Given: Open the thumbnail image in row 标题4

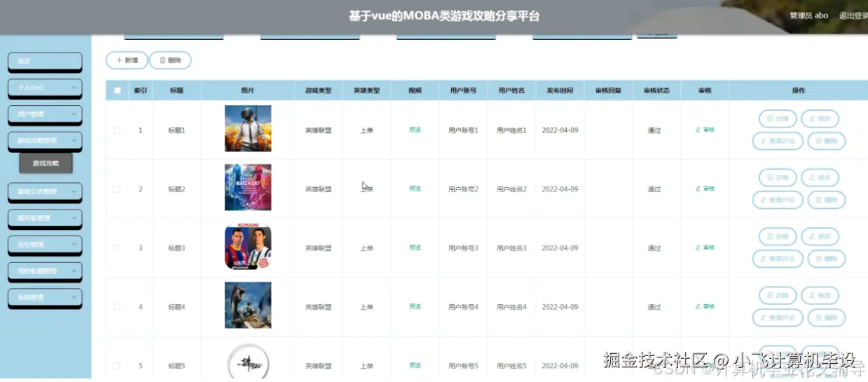Looking at the screenshot, I should click(x=248, y=305).
